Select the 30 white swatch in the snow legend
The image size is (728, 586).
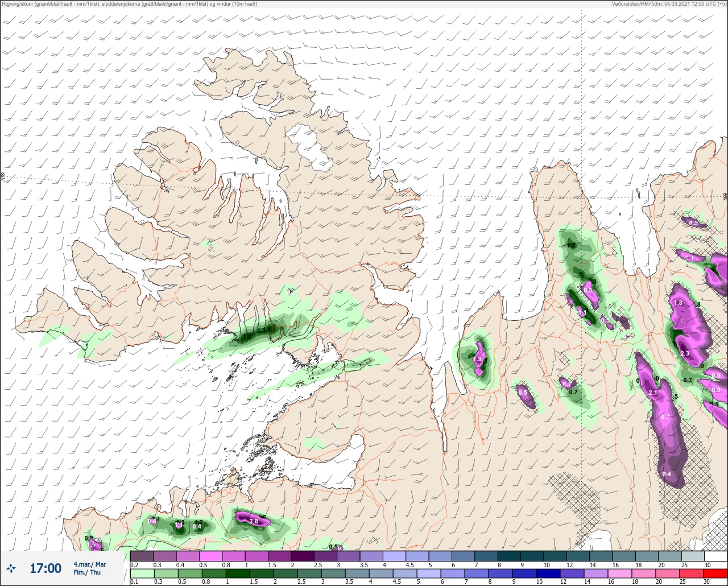[x=715, y=556]
